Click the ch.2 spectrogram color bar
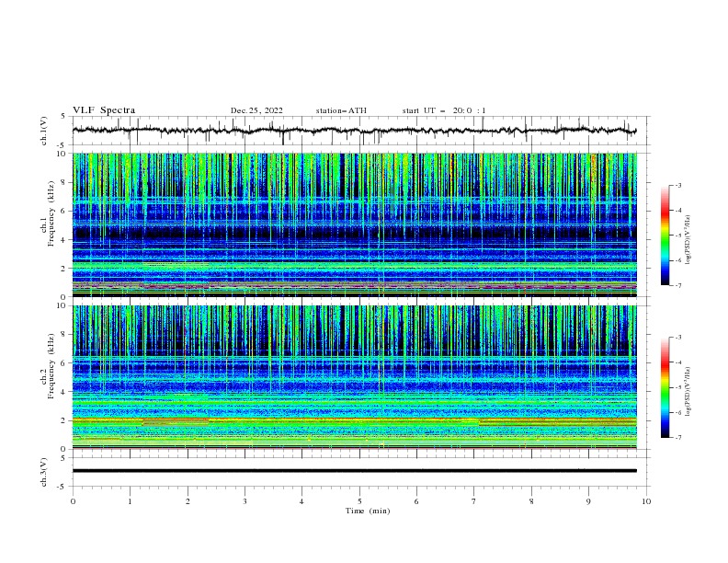The height and width of the screenshot is (563, 728). [x=665, y=387]
